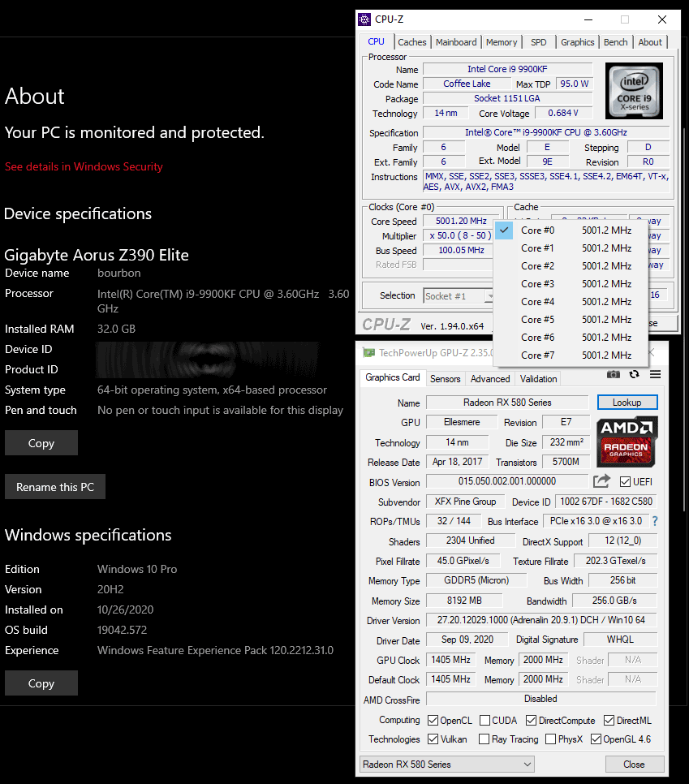
Task: Refresh GPU-Z data with the refresh icon
Action: [x=634, y=374]
